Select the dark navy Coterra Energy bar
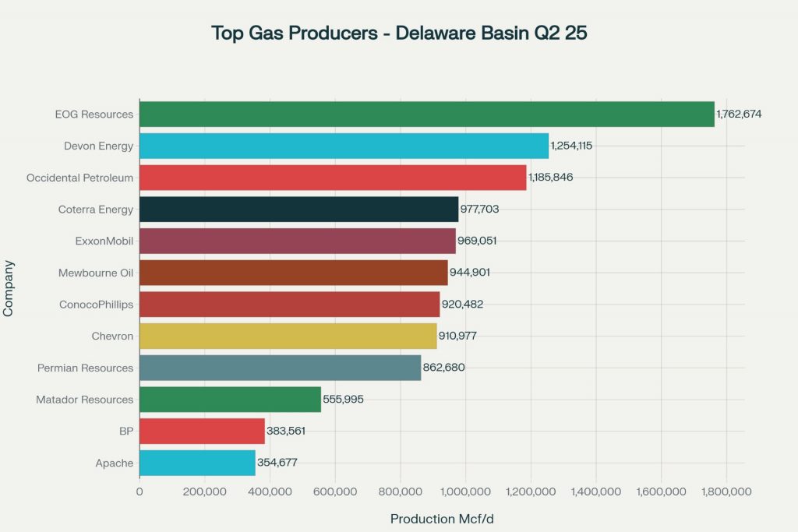 [x=298, y=210]
